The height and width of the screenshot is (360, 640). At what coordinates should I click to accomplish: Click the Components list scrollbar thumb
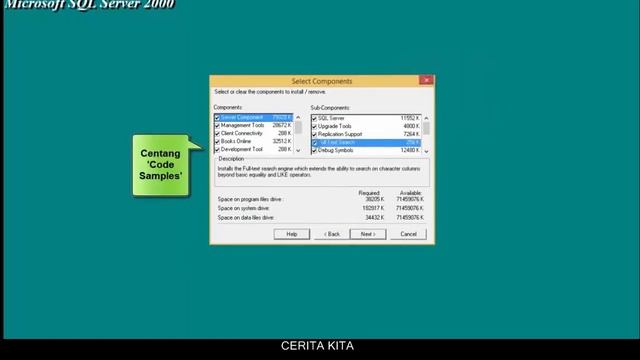298,127
